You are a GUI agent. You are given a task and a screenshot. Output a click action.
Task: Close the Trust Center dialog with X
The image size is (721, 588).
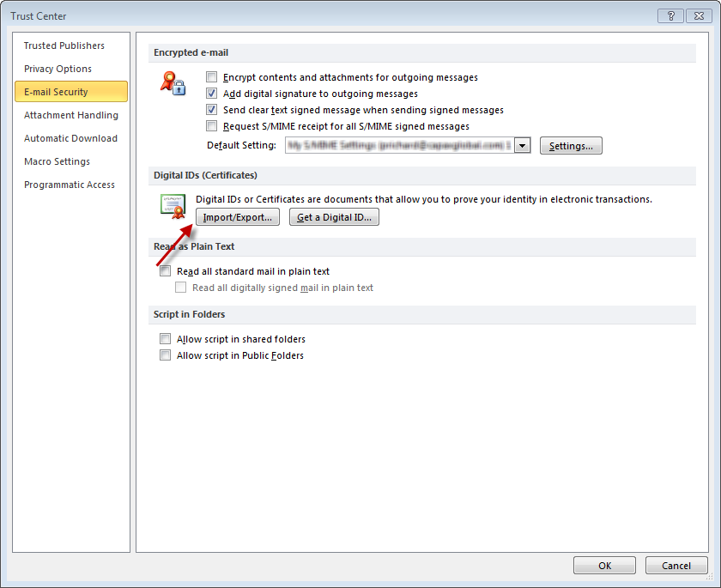699,15
